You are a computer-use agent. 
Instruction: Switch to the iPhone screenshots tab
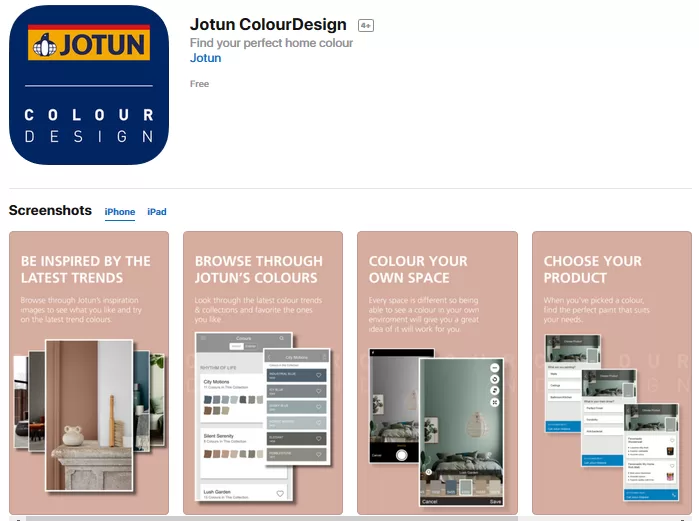point(120,212)
